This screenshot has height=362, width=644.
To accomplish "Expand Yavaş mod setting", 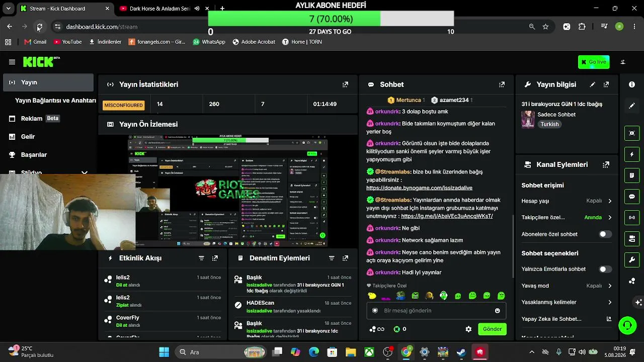I will pos(567,286).
